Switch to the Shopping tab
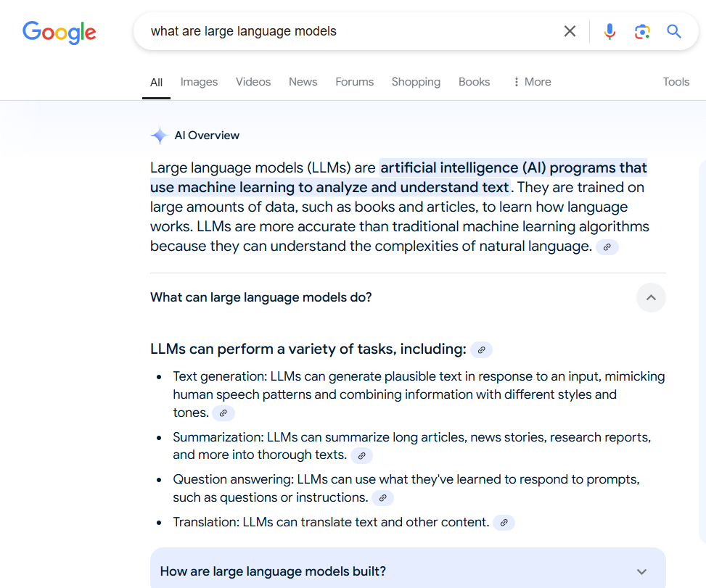 pos(416,82)
